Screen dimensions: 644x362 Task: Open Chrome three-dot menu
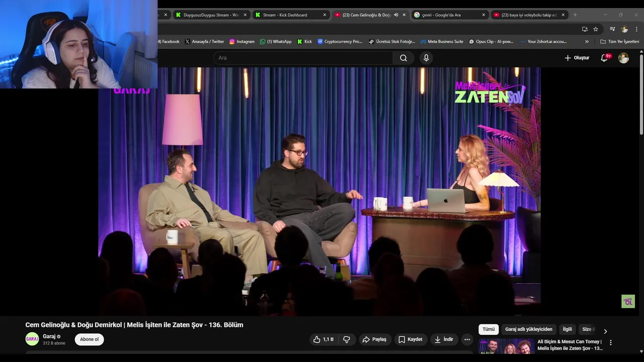[636, 29]
